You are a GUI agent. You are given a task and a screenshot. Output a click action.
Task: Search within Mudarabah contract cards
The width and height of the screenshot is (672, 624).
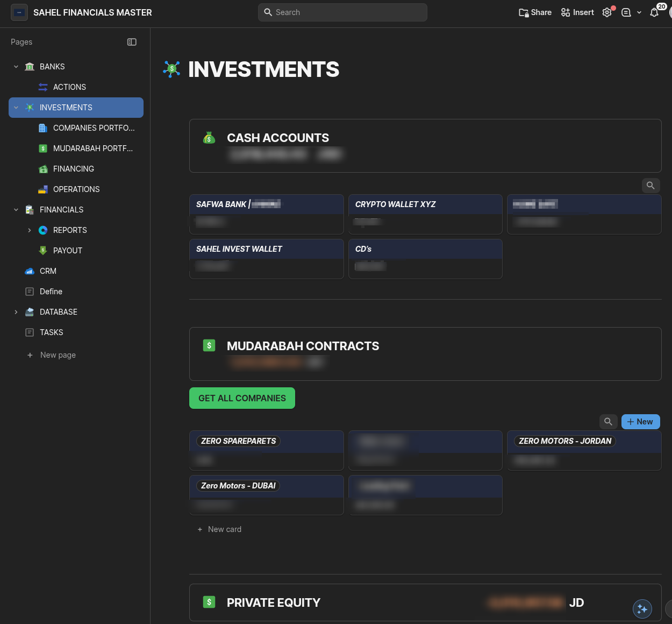608,422
